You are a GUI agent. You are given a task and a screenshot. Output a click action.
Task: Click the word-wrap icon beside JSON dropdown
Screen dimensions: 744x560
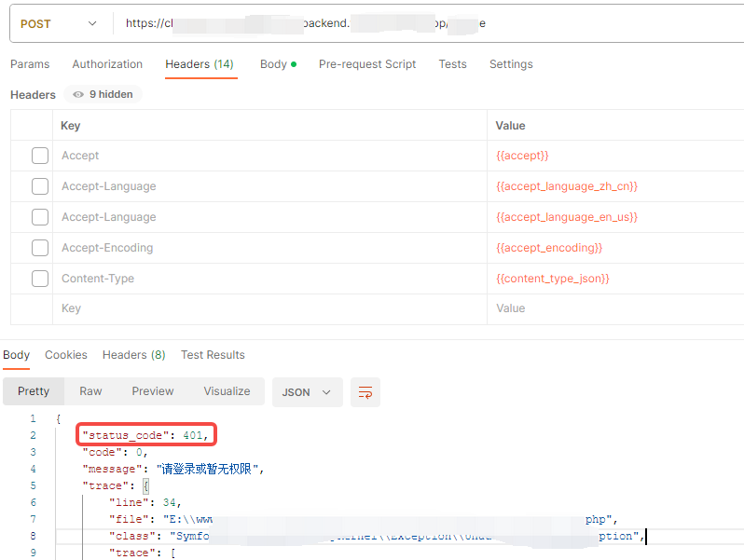(365, 392)
